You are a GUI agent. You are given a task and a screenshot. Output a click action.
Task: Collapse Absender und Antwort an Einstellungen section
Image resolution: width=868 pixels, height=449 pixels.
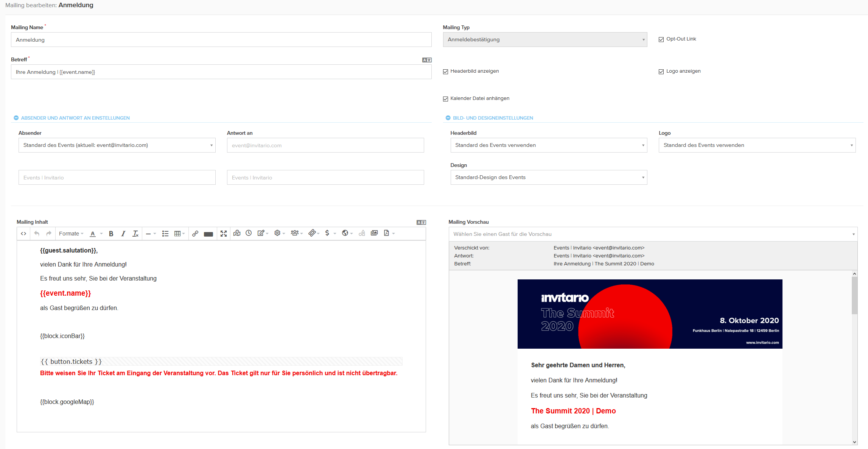tap(16, 118)
